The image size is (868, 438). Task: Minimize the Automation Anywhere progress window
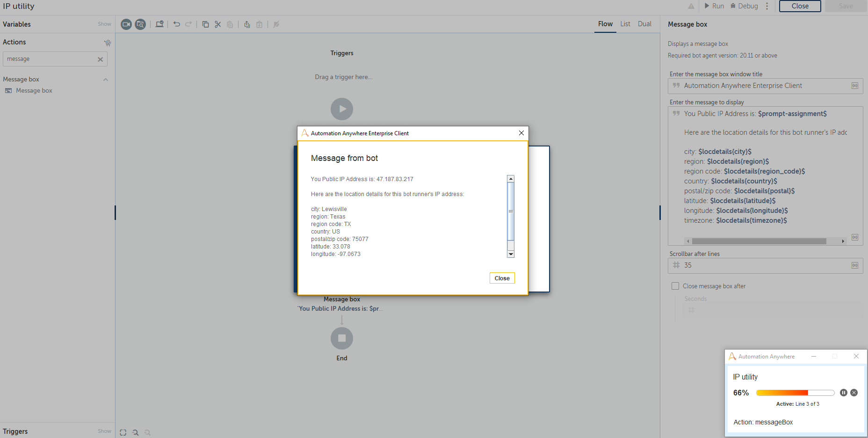tap(814, 357)
